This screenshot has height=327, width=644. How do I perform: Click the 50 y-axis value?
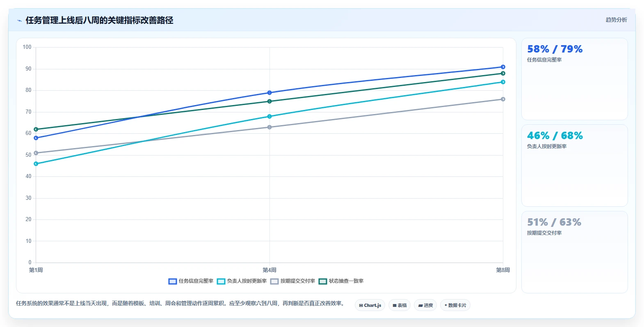pos(28,155)
